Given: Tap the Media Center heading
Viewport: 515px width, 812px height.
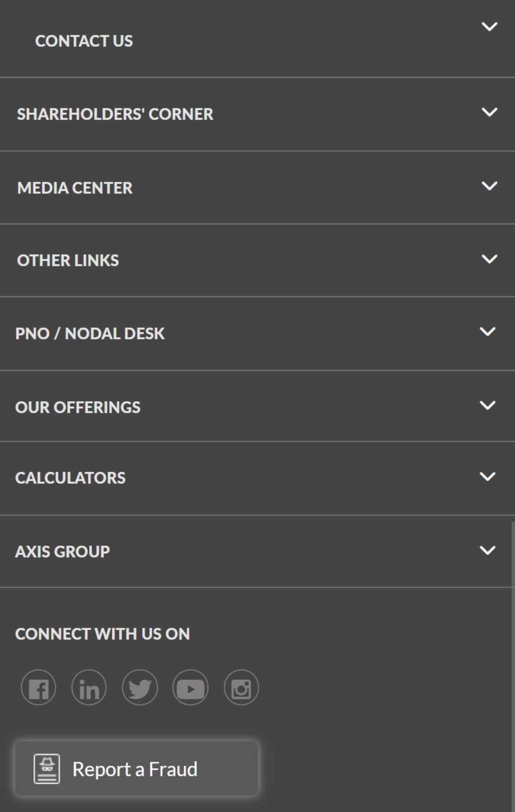Looking at the screenshot, I should (75, 188).
